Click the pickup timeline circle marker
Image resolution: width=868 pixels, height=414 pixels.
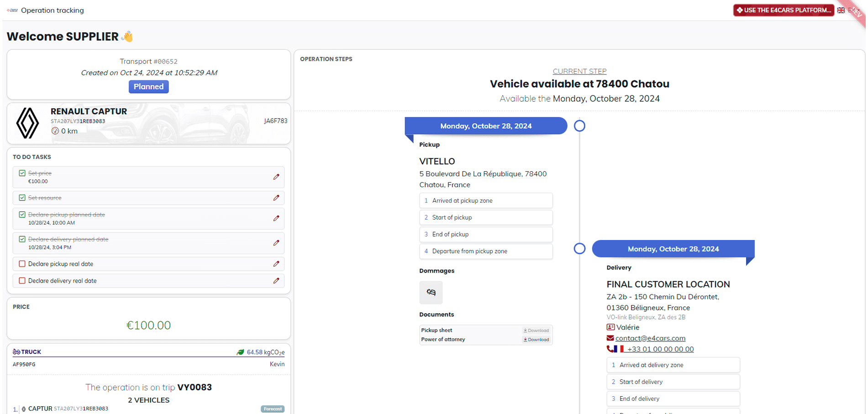(579, 126)
